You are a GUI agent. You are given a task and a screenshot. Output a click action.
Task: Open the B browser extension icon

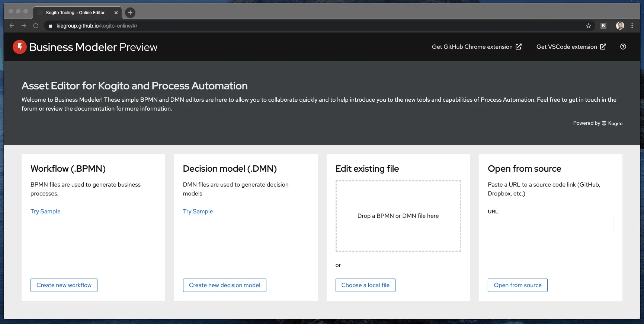pos(603,26)
